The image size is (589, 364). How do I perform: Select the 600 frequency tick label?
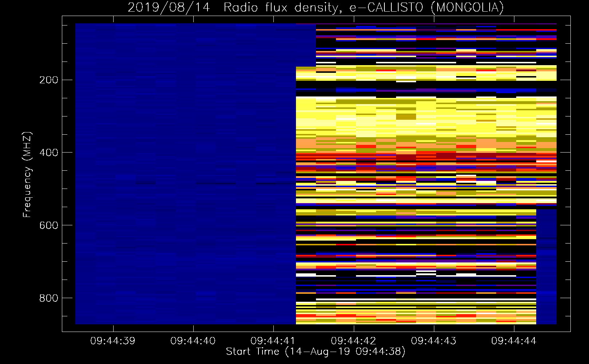[x=49, y=225]
